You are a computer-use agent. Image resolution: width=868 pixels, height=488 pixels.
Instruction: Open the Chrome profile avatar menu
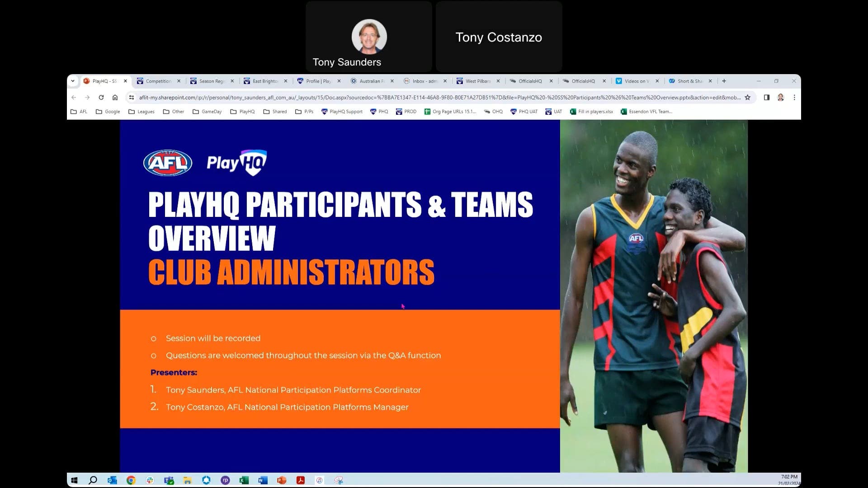[x=780, y=97]
